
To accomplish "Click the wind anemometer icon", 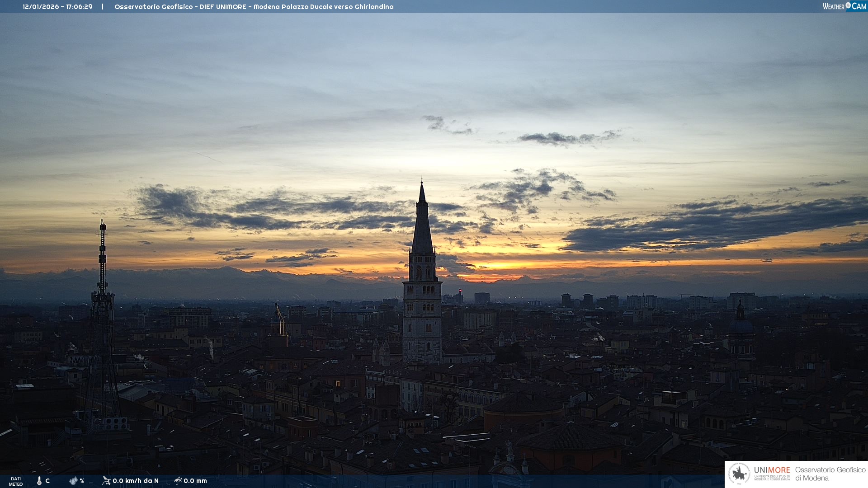I will [x=106, y=481].
